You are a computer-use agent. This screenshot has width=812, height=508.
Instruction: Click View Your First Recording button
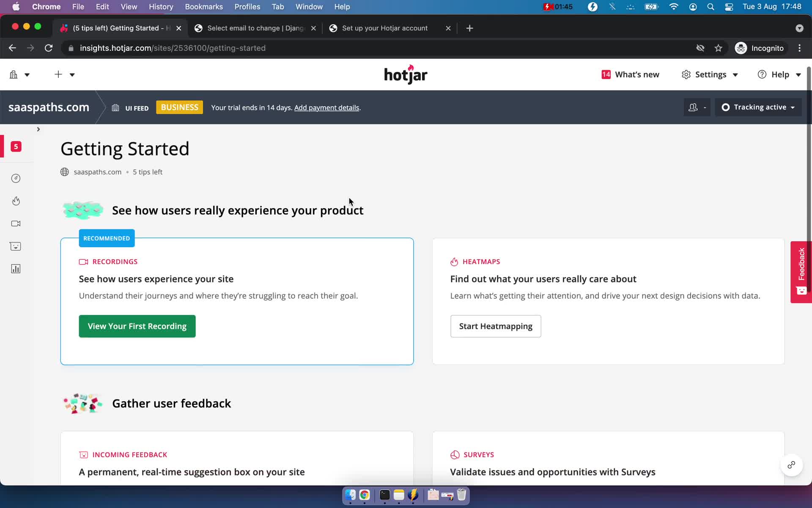[137, 326]
